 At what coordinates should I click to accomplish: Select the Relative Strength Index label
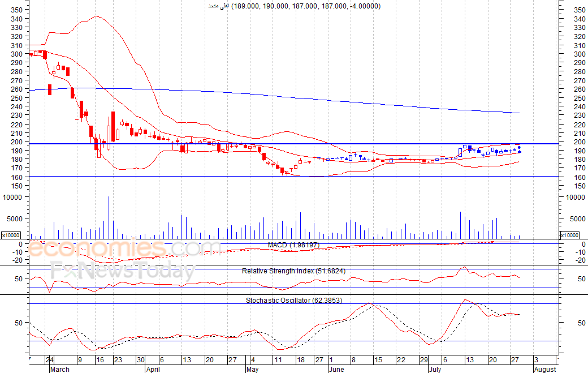tap(293, 271)
